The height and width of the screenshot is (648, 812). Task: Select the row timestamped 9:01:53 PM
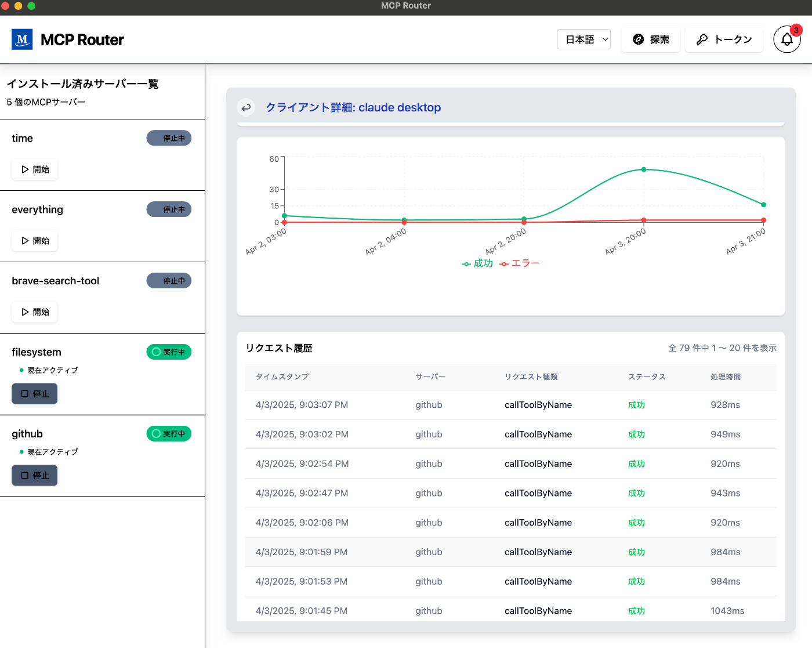[511, 581]
